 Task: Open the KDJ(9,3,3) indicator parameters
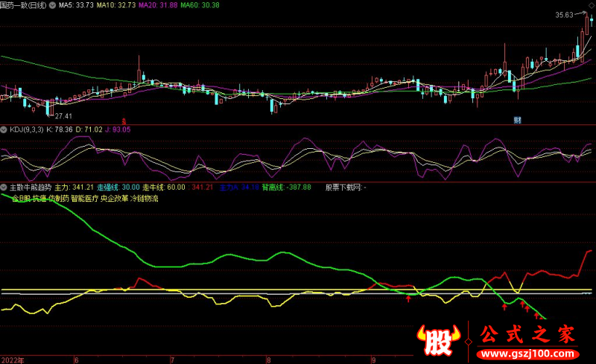(26, 129)
